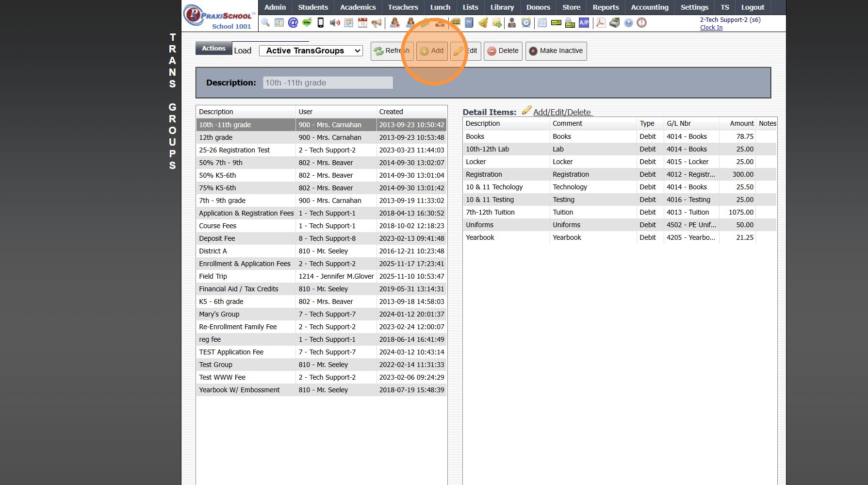Open the Active TransGroups dropdown
The image size is (868, 485).
(311, 50)
